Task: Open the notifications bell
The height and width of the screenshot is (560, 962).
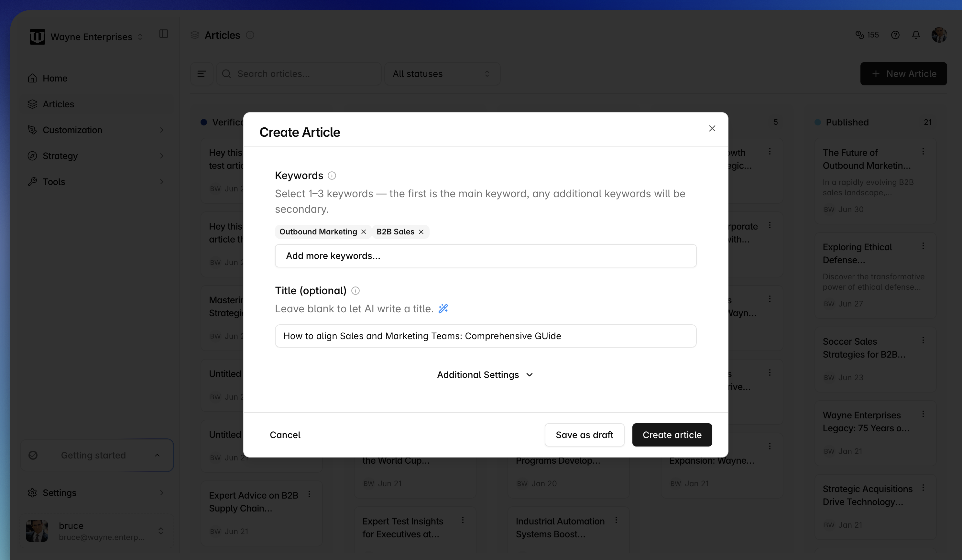Action: coord(916,35)
